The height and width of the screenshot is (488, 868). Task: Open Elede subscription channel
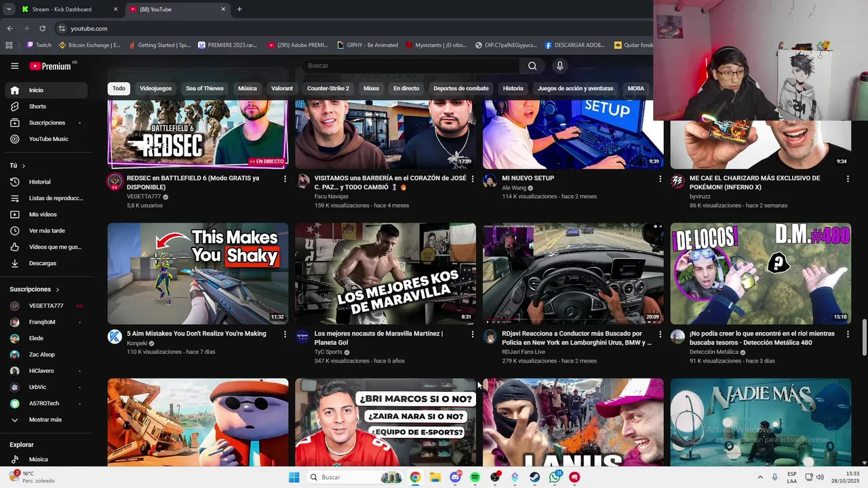coord(46,338)
